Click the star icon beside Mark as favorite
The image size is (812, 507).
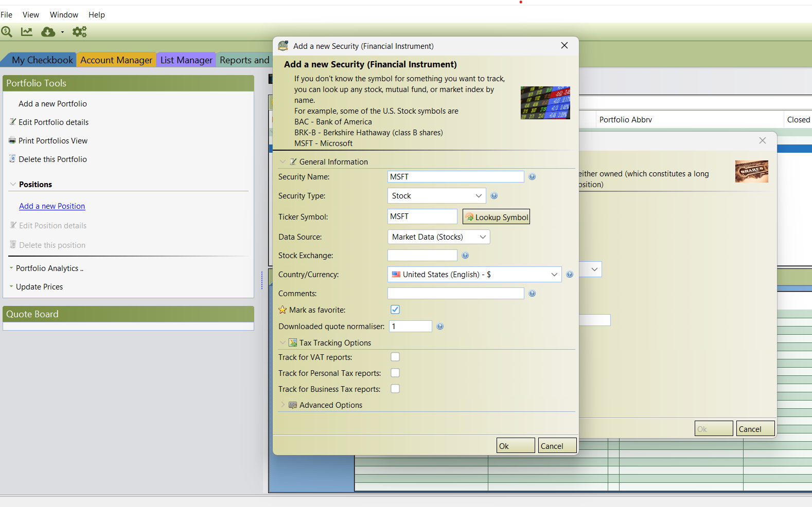tap(283, 310)
